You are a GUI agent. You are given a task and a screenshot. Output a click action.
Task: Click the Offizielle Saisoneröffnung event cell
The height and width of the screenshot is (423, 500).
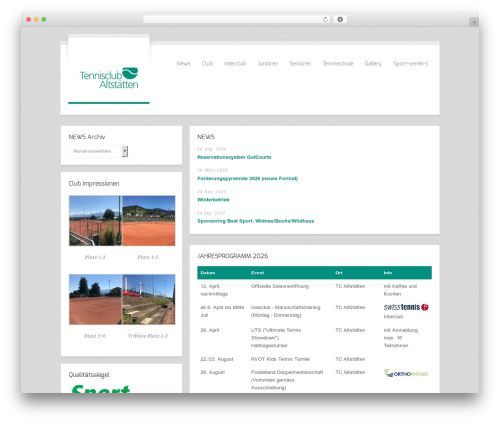[280, 286]
